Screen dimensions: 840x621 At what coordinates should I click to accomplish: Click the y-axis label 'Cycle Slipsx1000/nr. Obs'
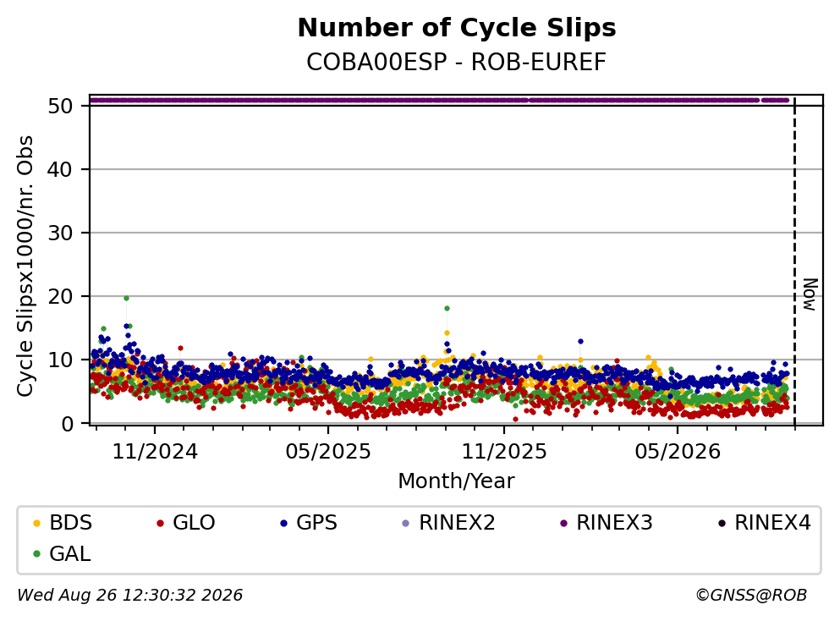(25, 267)
